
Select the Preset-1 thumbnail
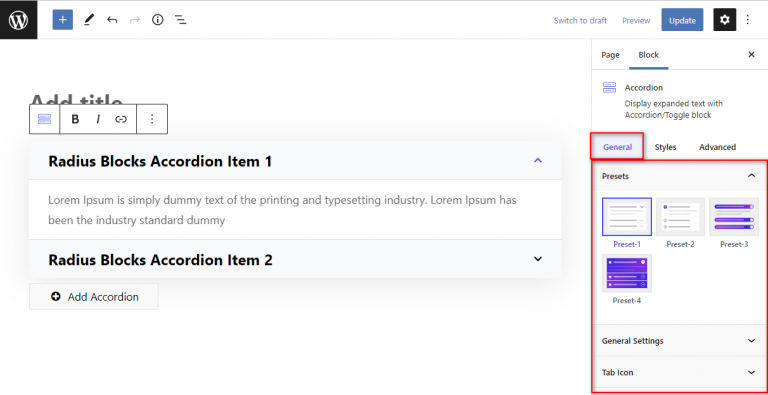(627, 217)
